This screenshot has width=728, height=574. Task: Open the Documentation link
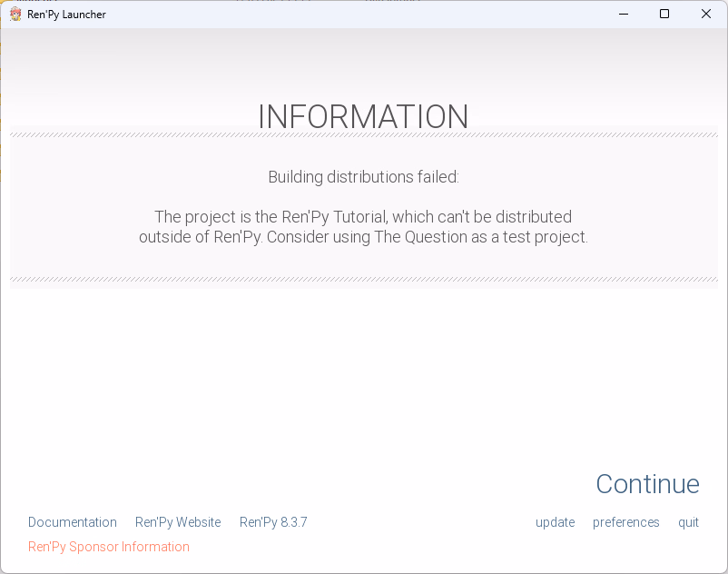[73, 522]
